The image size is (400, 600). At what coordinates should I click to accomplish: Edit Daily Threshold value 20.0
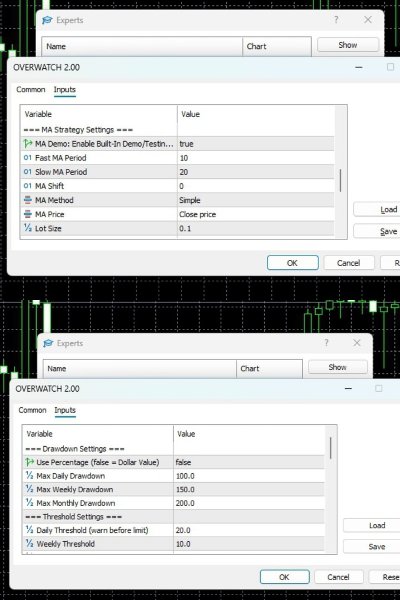coord(249,530)
